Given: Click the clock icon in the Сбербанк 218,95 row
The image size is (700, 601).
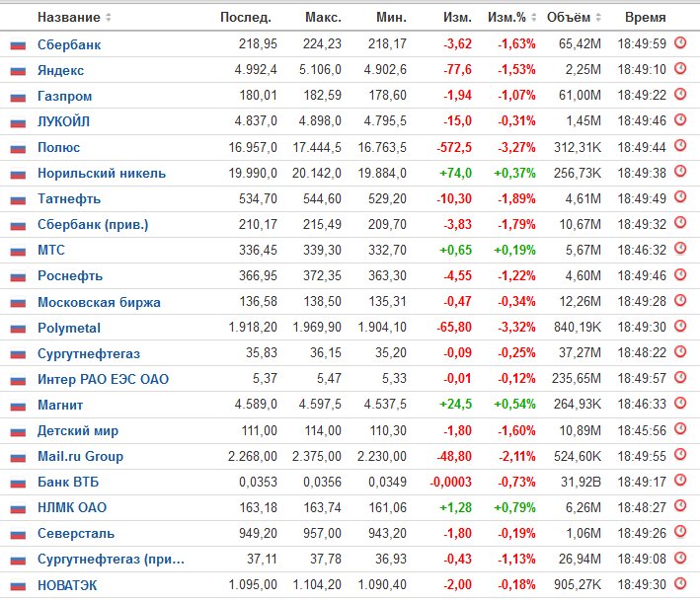Looking at the screenshot, I should coord(680,42).
